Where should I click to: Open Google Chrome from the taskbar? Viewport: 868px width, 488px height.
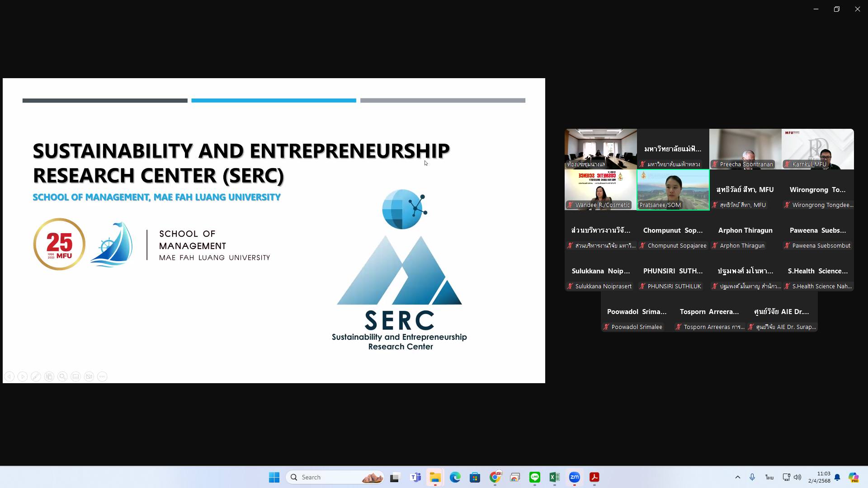point(495,477)
